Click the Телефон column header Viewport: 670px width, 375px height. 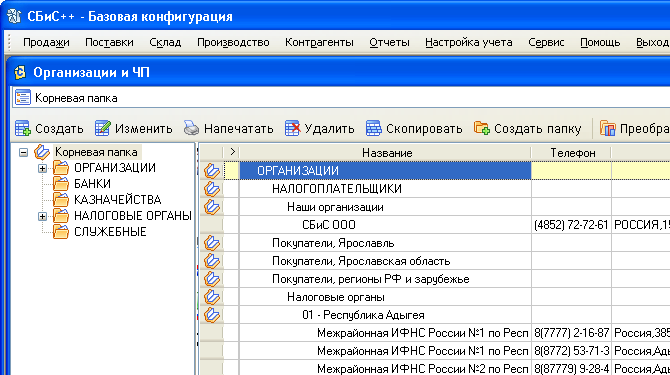(x=572, y=152)
